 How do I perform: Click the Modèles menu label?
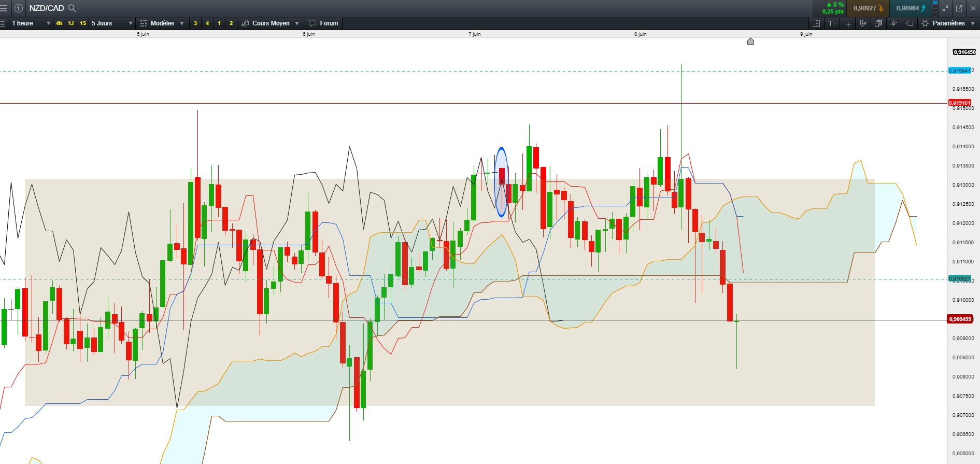162,23
